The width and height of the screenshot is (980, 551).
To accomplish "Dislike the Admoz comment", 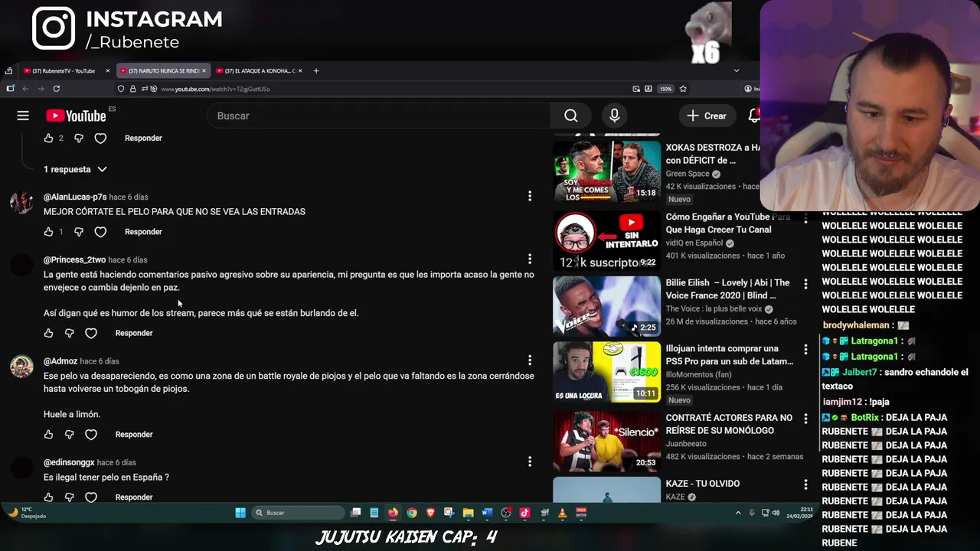I will pos(69,435).
